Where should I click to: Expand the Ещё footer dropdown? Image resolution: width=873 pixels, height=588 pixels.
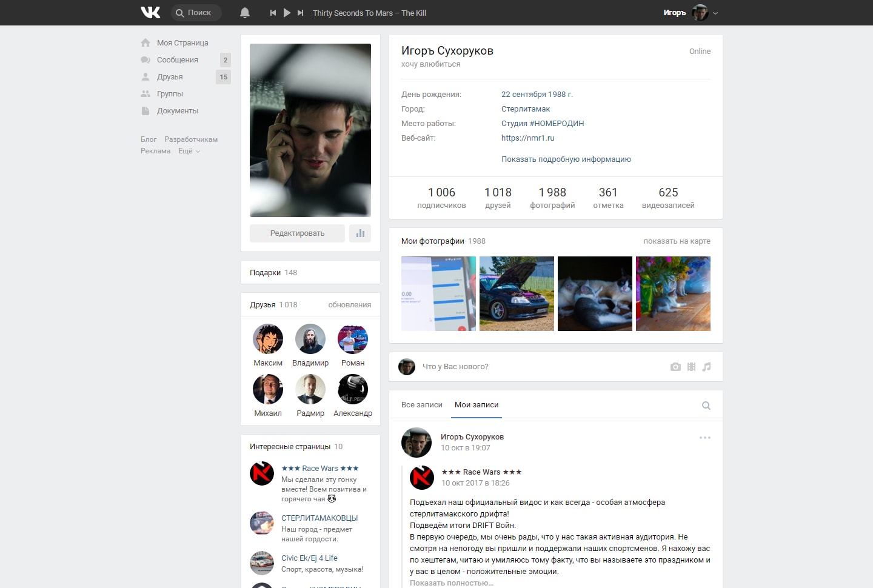pyautogui.click(x=189, y=151)
